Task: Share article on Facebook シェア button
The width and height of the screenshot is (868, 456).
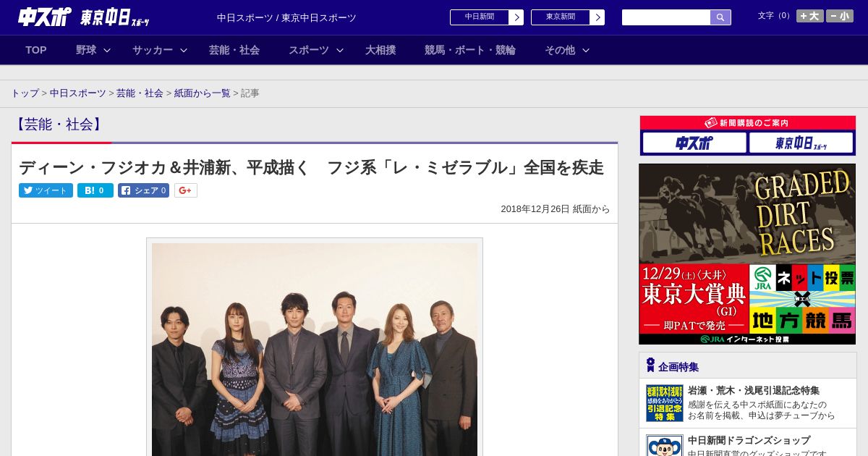Action: [143, 190]
